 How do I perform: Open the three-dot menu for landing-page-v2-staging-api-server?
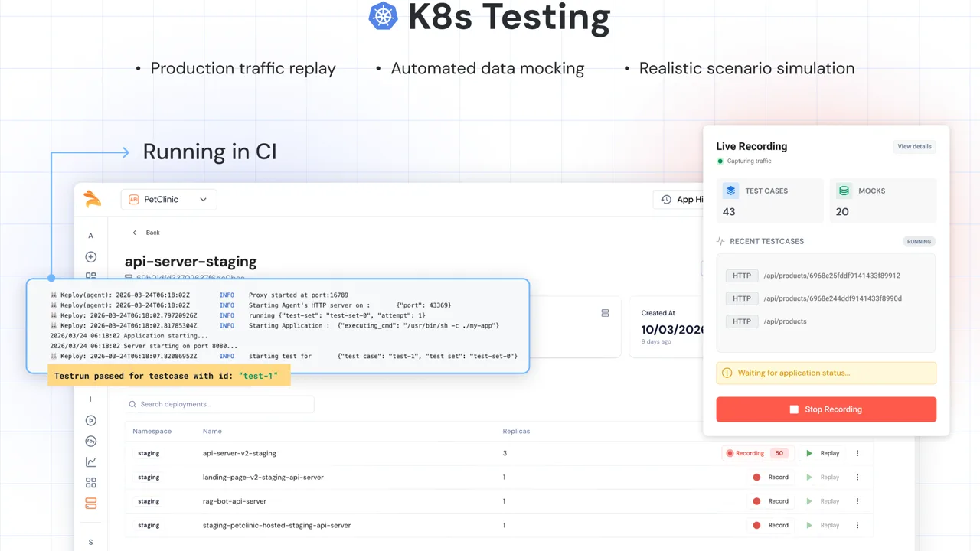[x=857, y=478]
